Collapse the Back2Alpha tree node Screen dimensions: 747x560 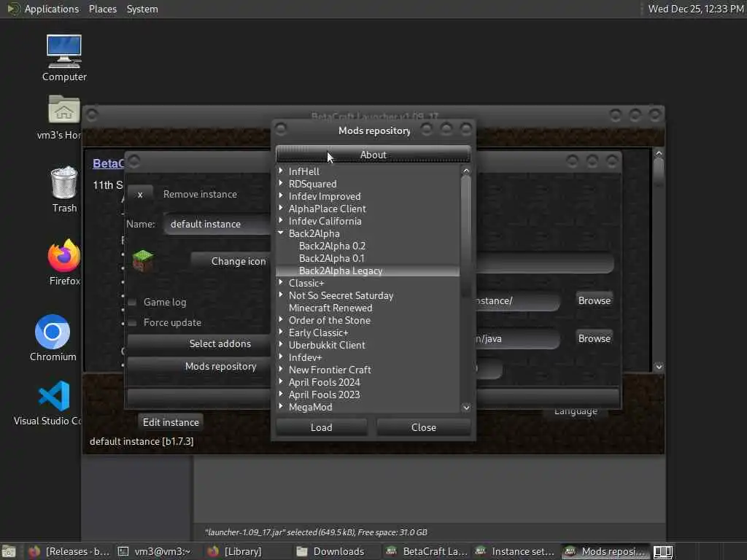(281, 233)
